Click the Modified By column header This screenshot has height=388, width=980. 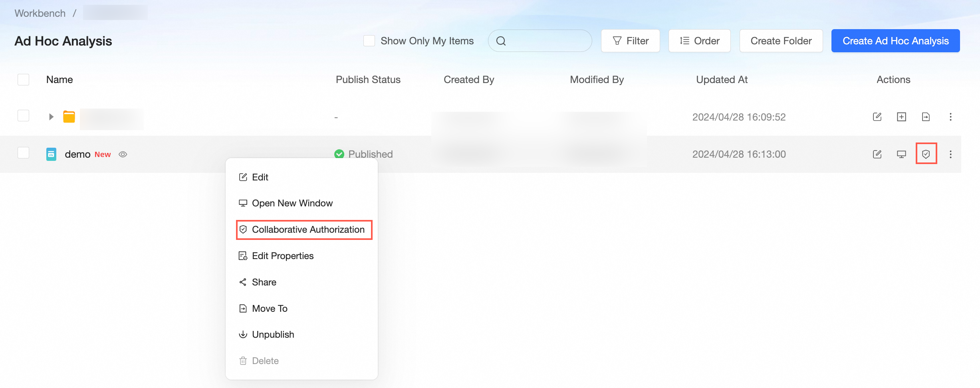pyautogui.click(x=597, y=79)
